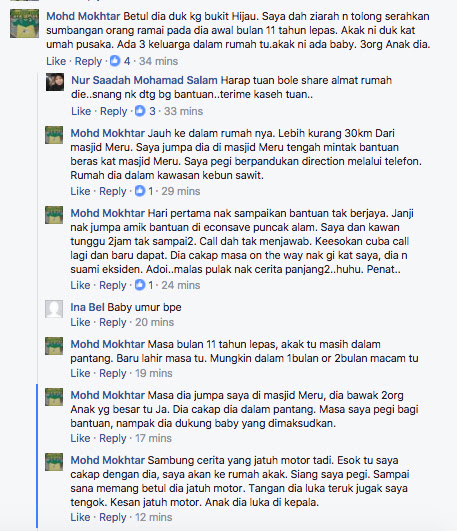The image size is (457, 531).
Task: Like Ina Bel's 'Baby umur bpe' comment
Action: coord(80,322)
